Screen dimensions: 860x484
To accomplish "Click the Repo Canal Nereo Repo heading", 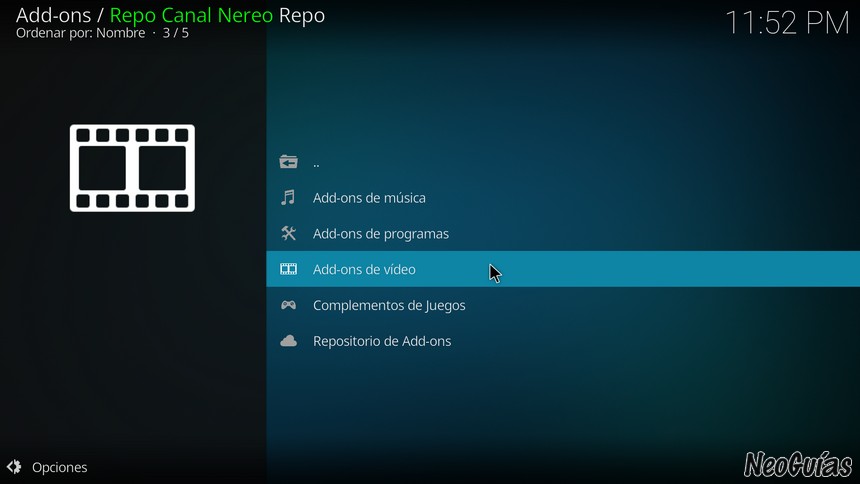I will [217, 15].
